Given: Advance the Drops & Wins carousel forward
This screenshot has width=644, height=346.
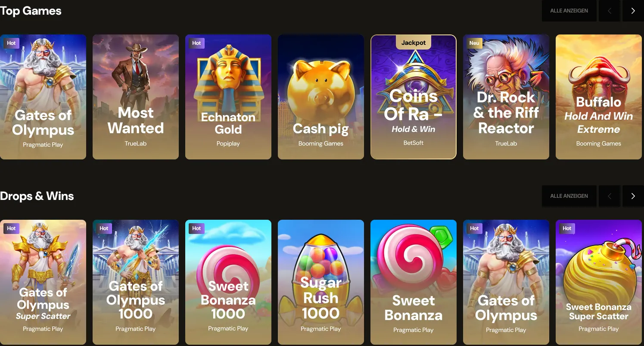Looking at the screenshot, I should 633,196.
